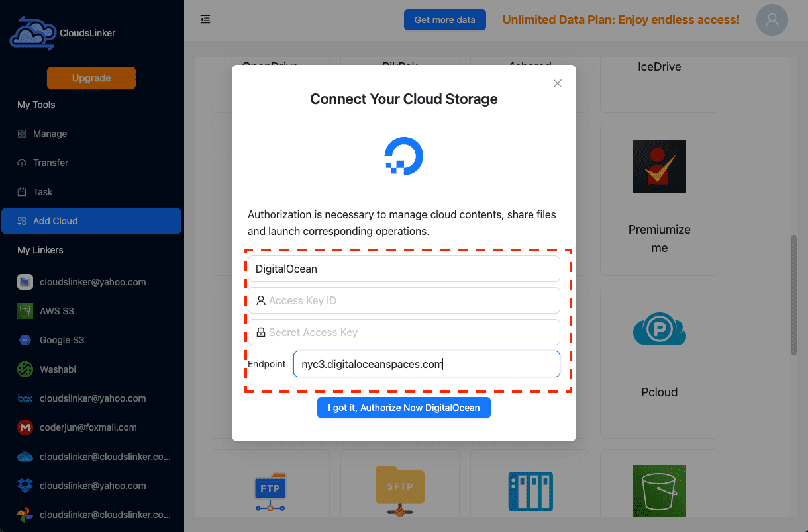
Task: Click the Endpoint input field
Action: click(427, 364)
